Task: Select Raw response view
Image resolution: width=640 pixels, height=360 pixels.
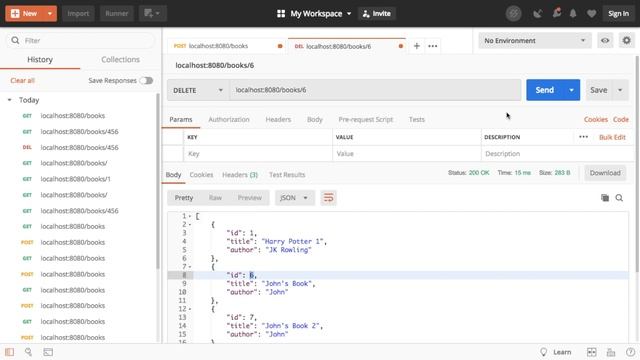Action: tap(216, 198)
